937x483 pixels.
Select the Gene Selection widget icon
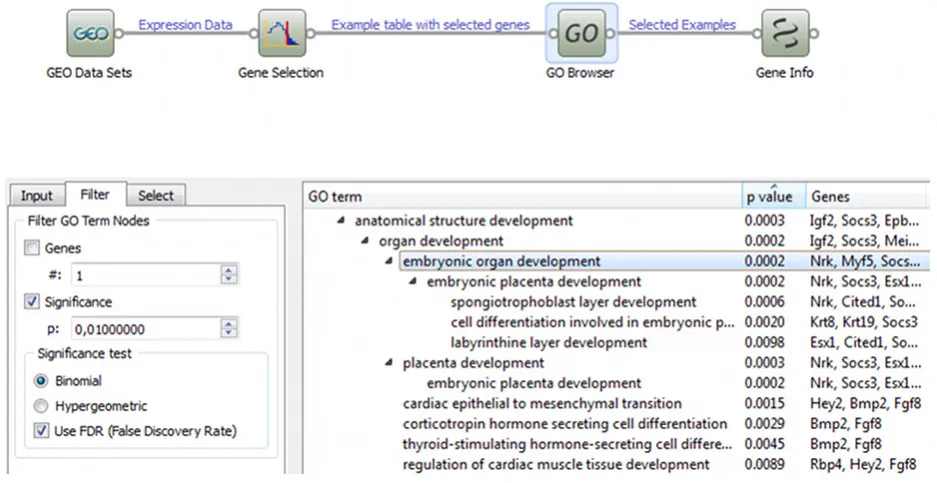[x=282, y=33]
